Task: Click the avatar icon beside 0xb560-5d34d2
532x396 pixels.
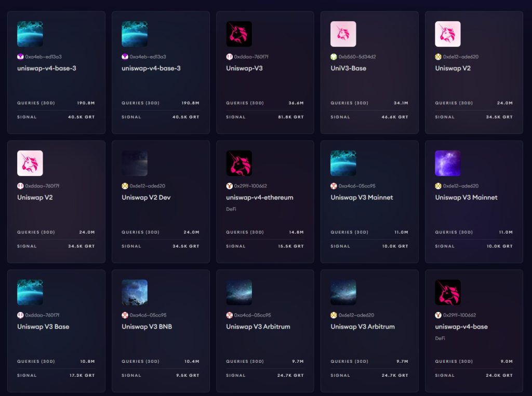Action: [x=334, y=57]
